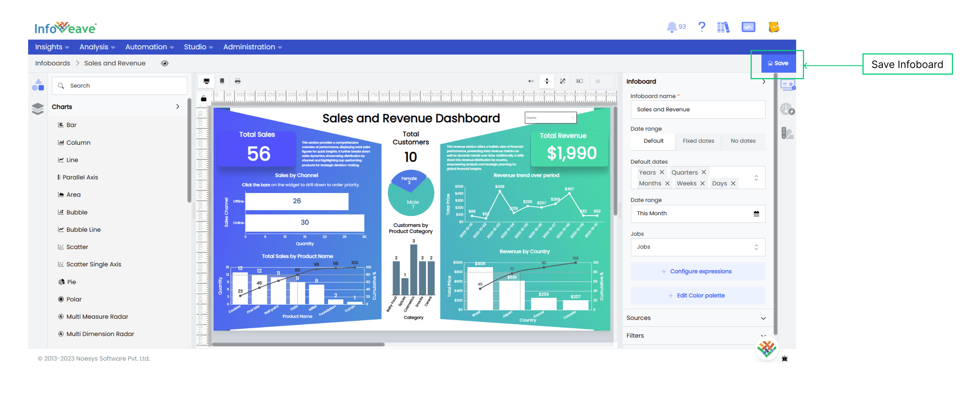980x401 pixels.
Task: Switch to mobile layout view
Action: [222, 81]
